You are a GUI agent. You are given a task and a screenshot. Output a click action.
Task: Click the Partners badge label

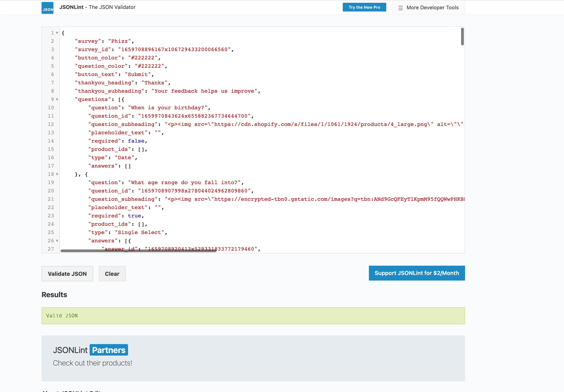coord(108,350)
